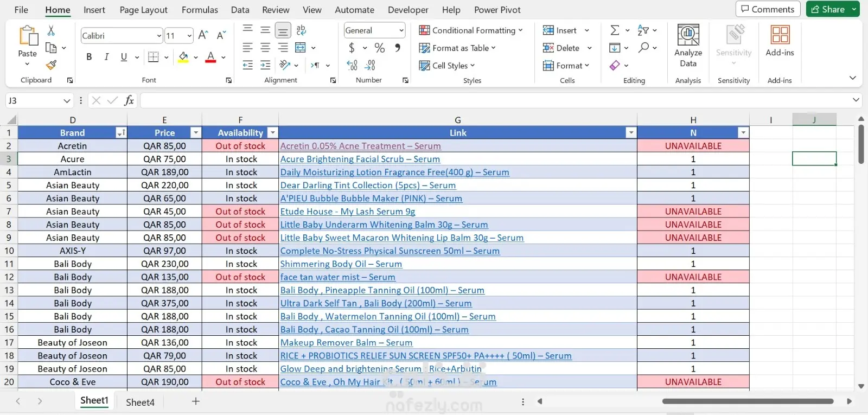Toggle Bottom Align for cells
This screenshot has height=415, width=868.
[283, 30]
